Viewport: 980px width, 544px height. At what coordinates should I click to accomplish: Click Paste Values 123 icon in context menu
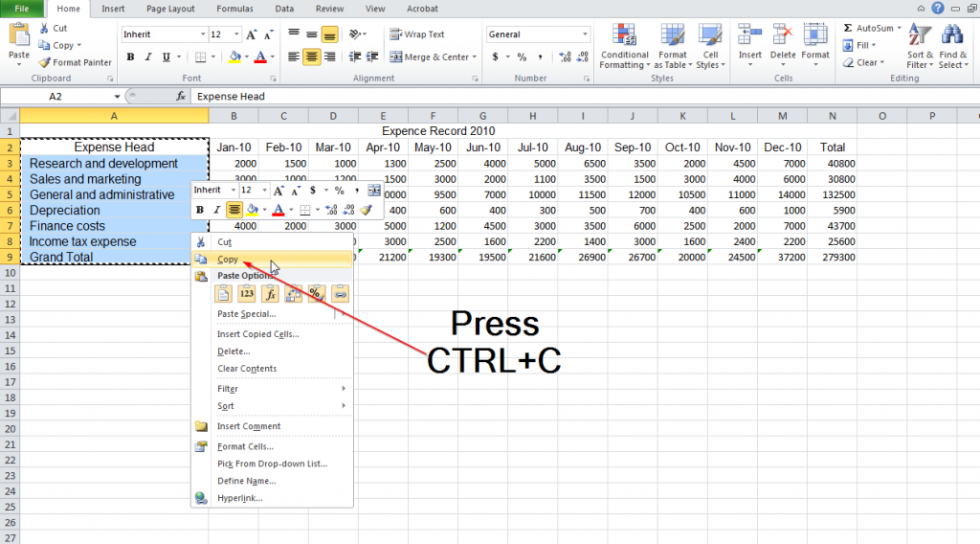(247, 293)
